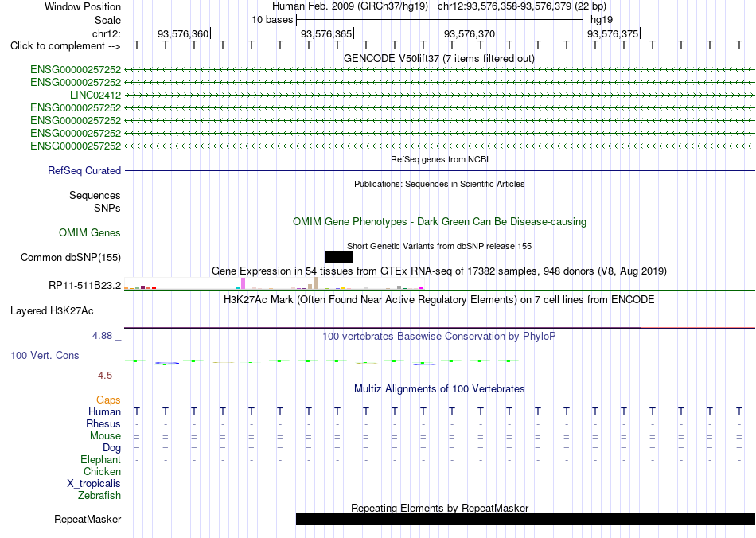Open the RefSeq Curated track label

[x=84, y=170]
